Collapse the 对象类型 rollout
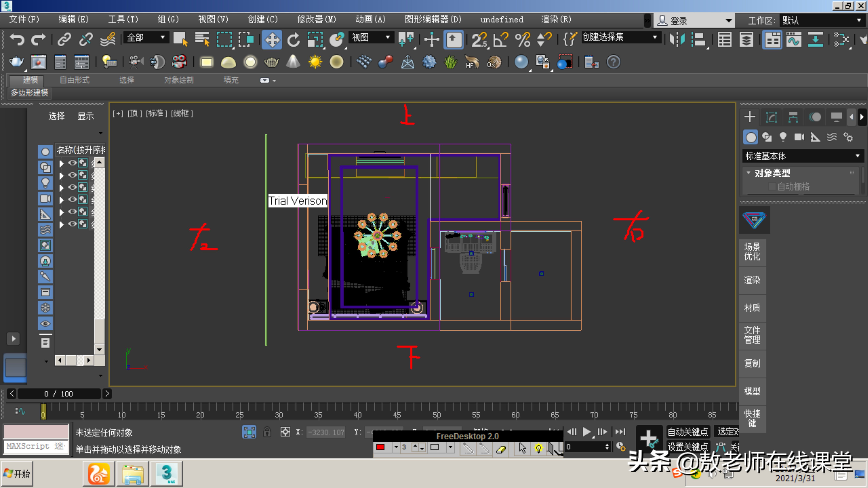The width and height of the screenshot is (868, 488). (x=749, y=172)
